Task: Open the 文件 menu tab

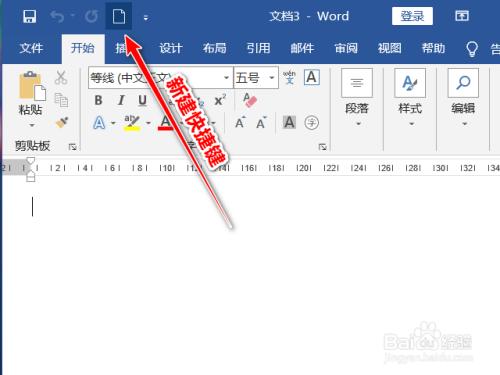Action: 31,49
